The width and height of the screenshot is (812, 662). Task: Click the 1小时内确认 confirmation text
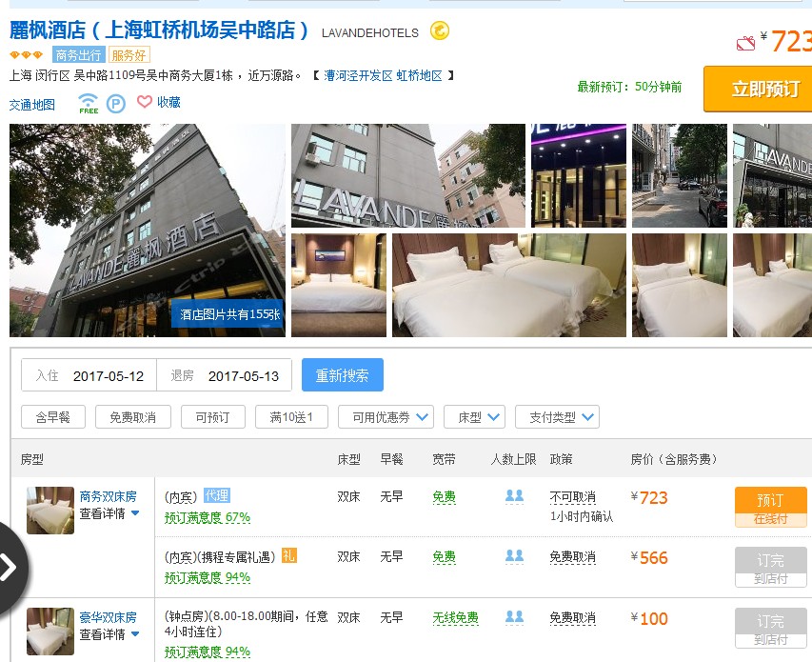(x=581, y=516)
